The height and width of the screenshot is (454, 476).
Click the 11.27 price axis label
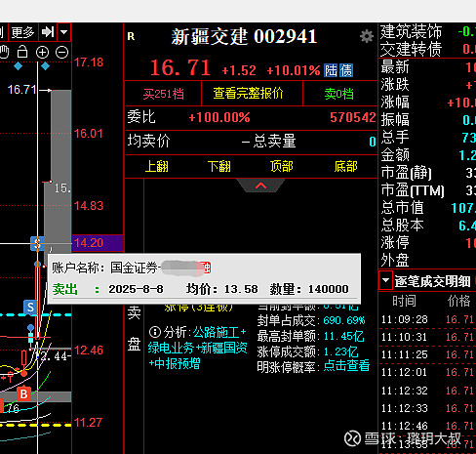coord(89,423)
